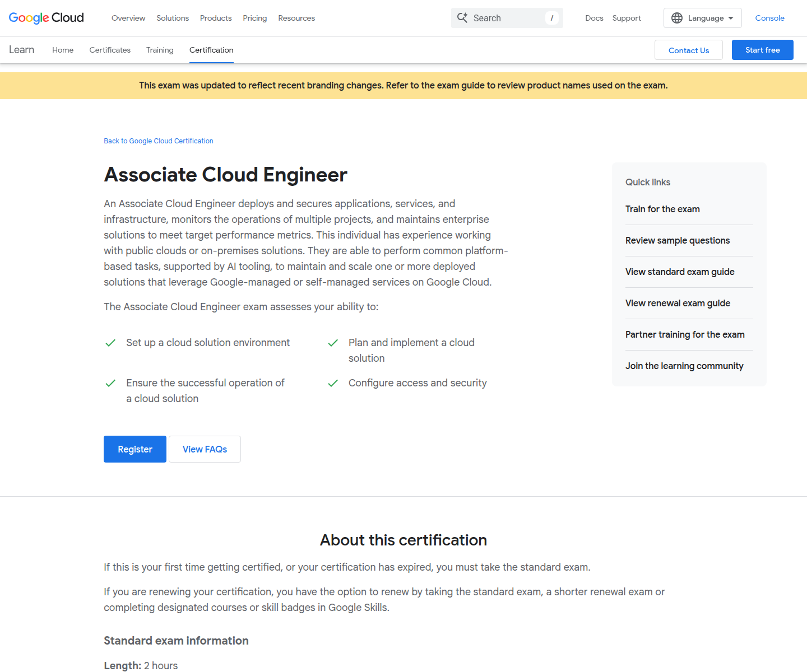This screenshot has height=672, width=807.
Task: Click checkmark beside Plan and implement a cloud solution
Action: pyautogui.click(x=333, y=343)
